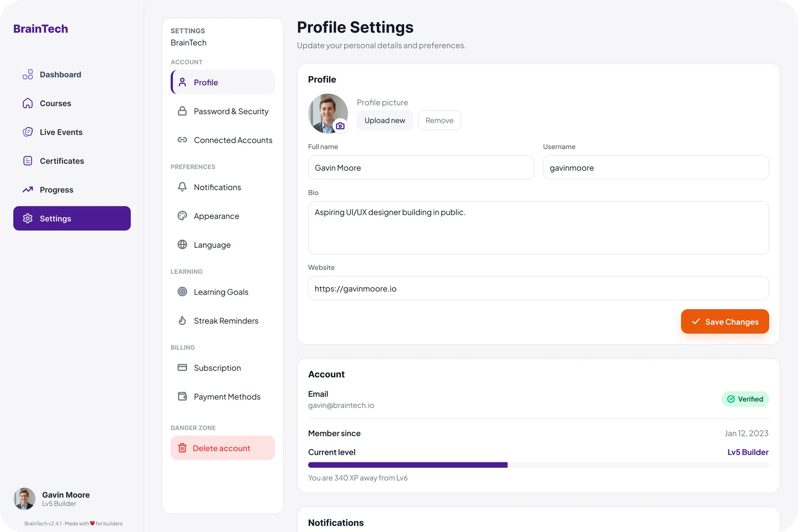Click the Verified email badge

coord(745,399)
